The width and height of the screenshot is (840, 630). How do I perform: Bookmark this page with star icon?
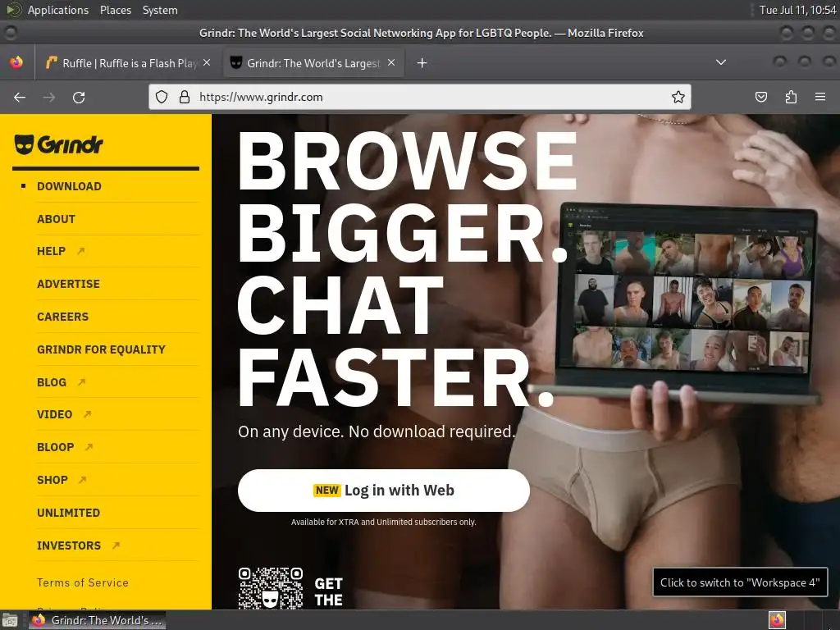[x=678, y=97]
